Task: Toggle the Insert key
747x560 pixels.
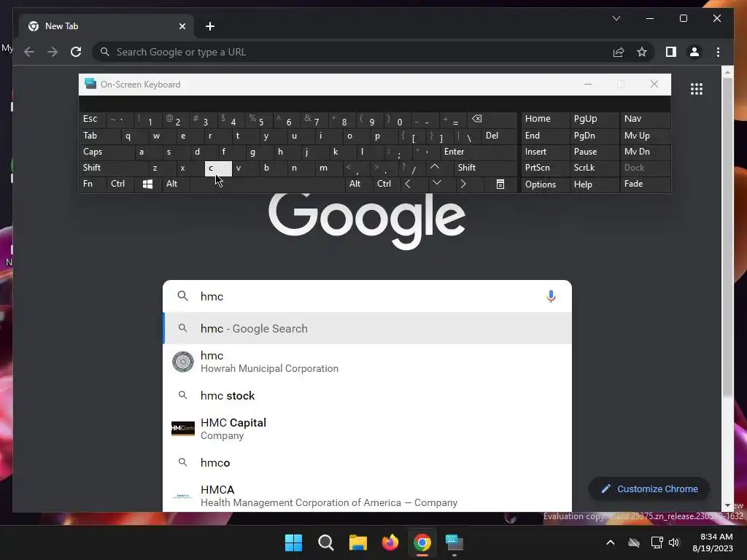Action: (x=545, y=152)
